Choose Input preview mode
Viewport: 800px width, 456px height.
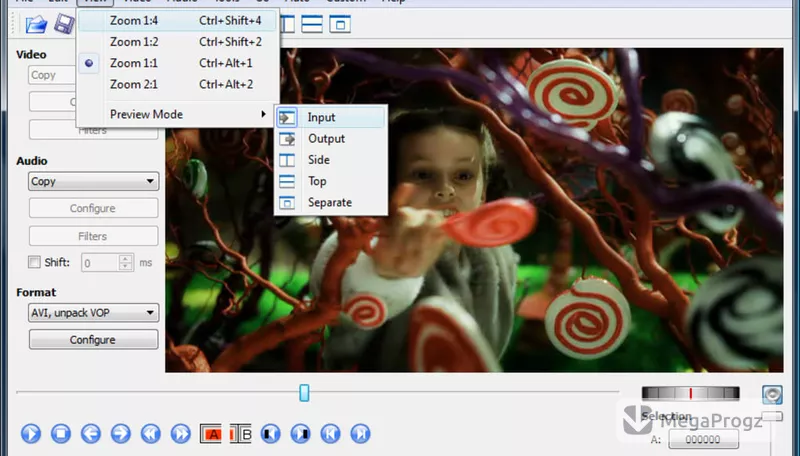coord(331,117)
